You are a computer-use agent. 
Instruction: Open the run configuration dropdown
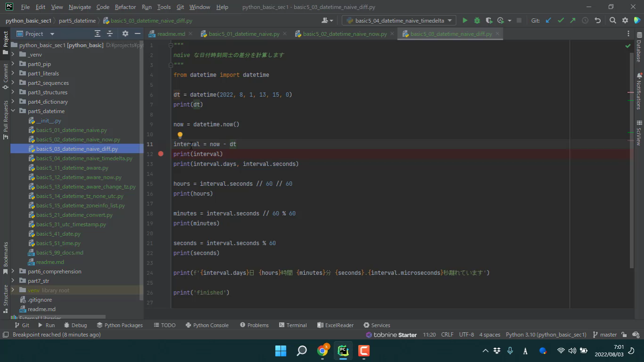(399, 20)
